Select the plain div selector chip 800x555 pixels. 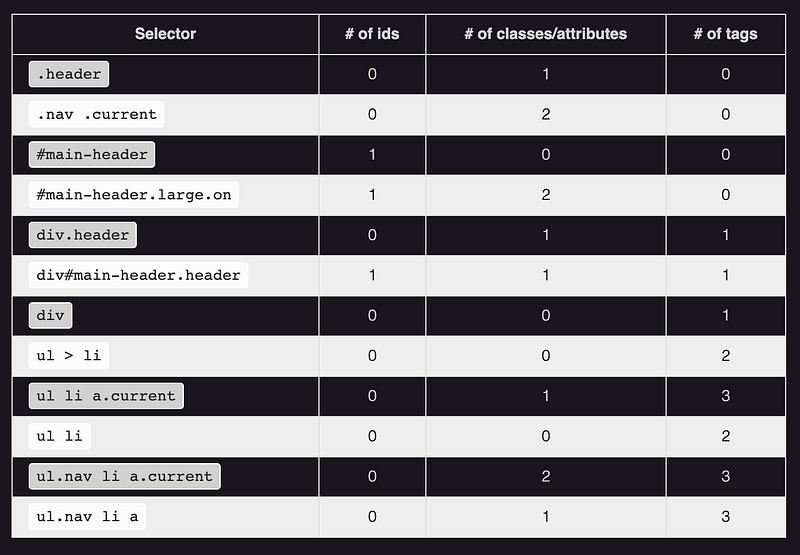tap(50, 315)
